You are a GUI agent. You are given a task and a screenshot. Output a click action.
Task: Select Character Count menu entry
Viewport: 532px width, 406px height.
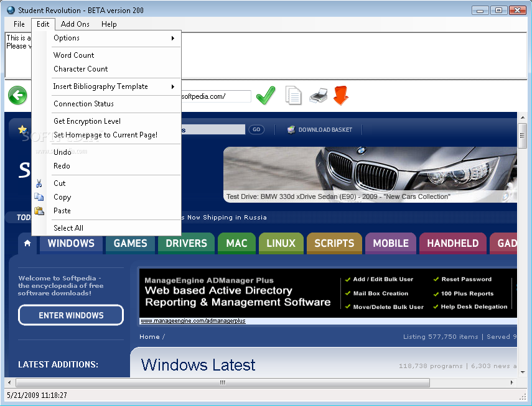tap(116, 69)
